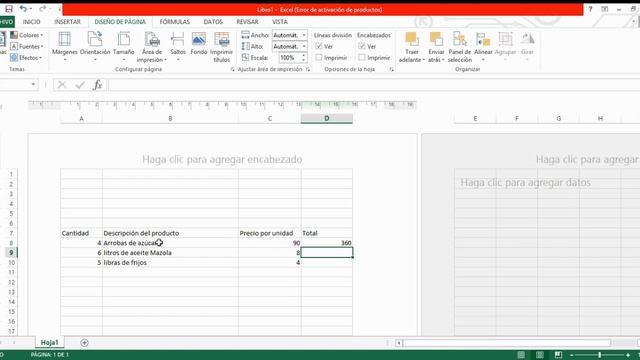This screenshot has width=640, height=360.
Task: Open the Área de impresión menu
Action: [152, 47]
